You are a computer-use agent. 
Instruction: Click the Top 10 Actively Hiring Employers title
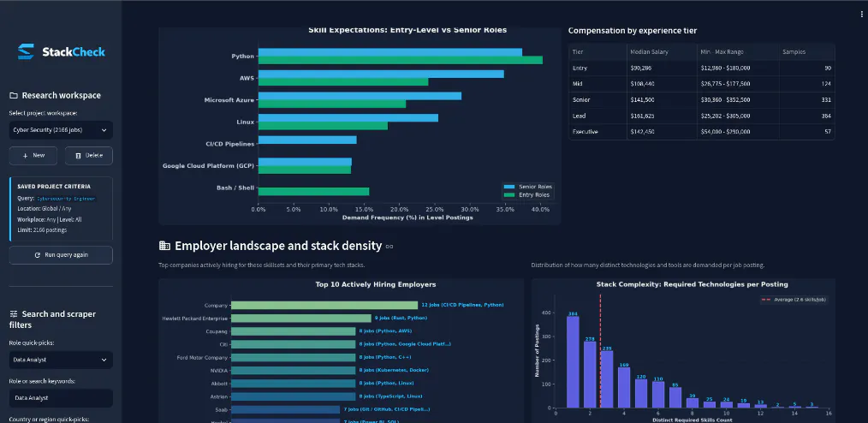click(x=376, y=284)
